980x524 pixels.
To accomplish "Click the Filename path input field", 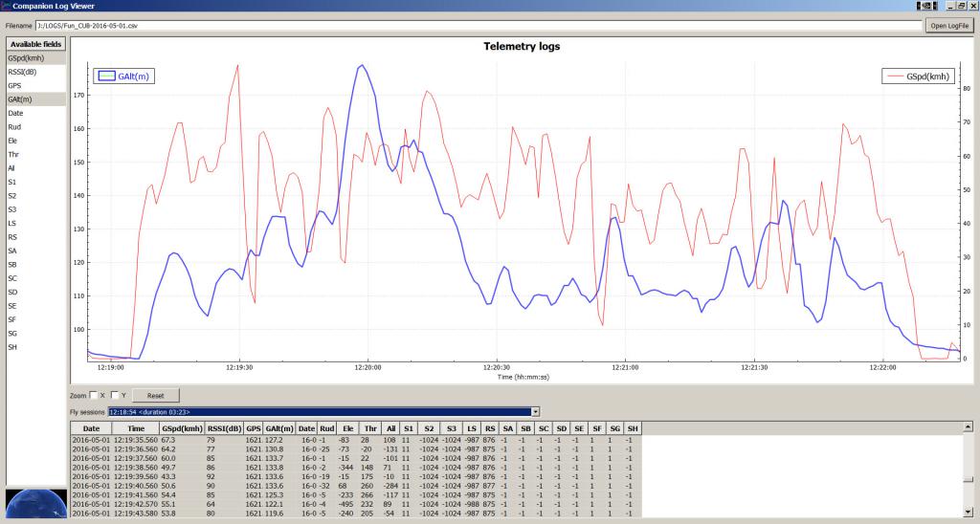I will 479,26.
